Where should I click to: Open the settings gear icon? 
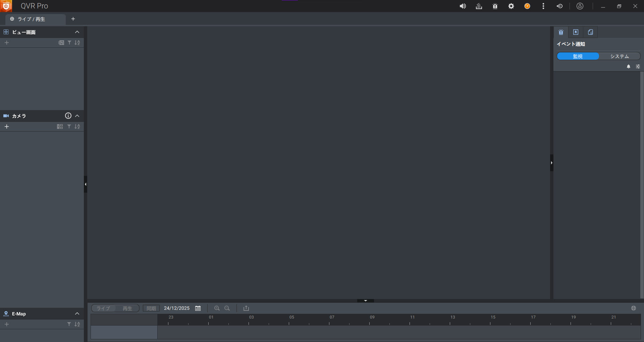511,6
